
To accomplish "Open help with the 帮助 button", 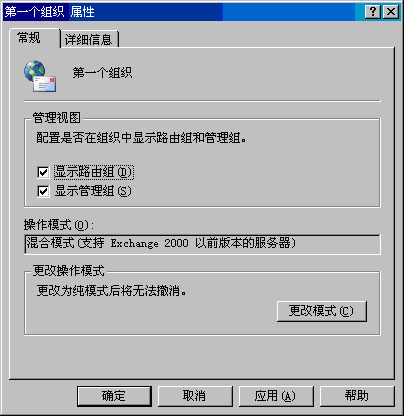I will [357, 396].
